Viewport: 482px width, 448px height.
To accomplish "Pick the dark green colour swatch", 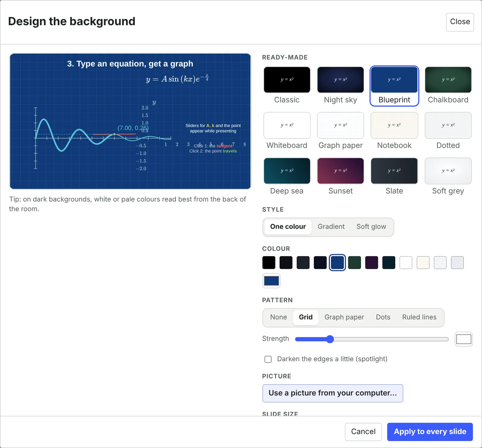I will (355, 263).
